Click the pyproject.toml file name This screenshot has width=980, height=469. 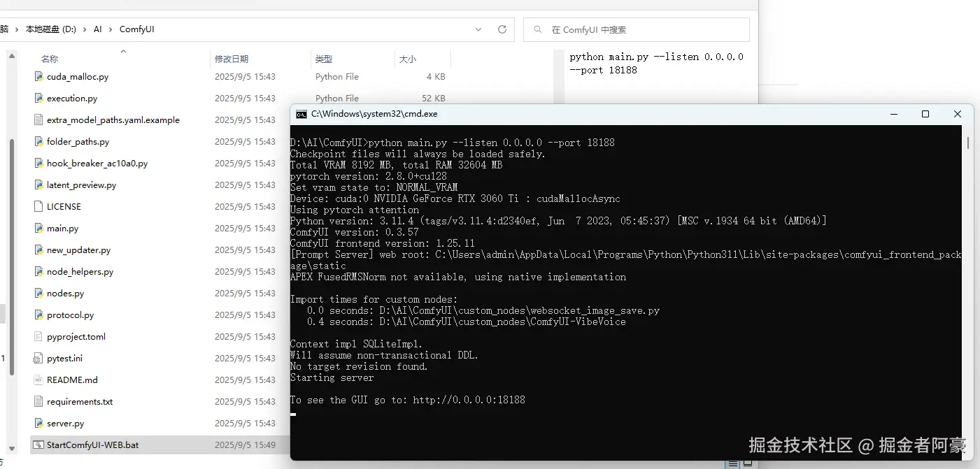pyautogui.click(x=76, y=336)
